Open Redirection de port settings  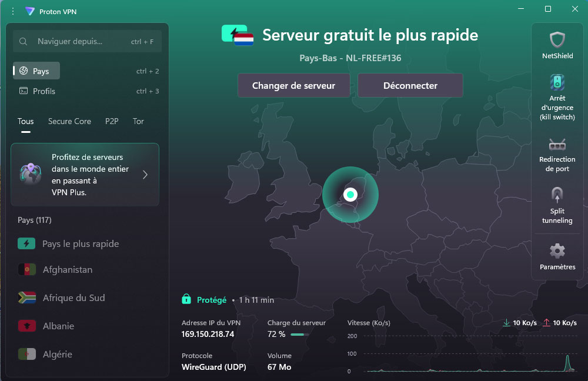tap(557, 155)
